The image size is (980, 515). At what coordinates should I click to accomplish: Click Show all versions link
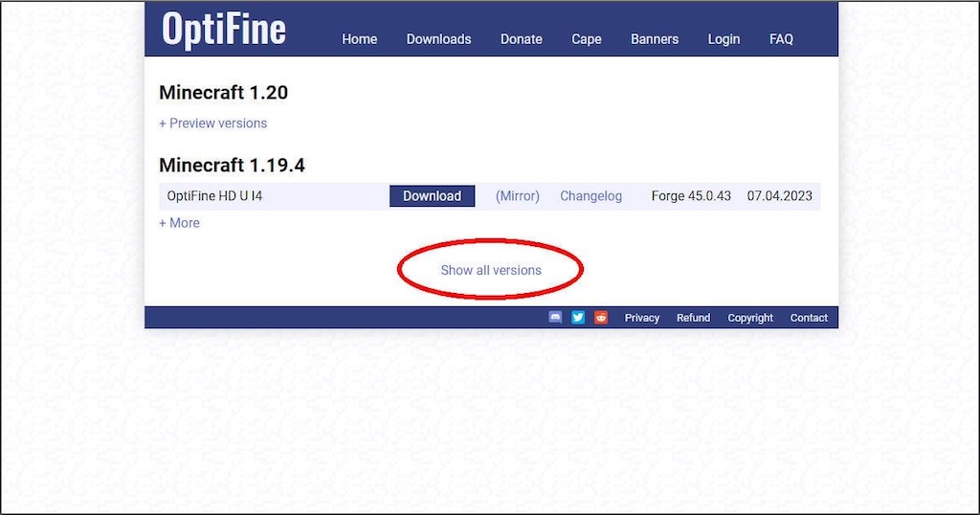click(491, 270)
